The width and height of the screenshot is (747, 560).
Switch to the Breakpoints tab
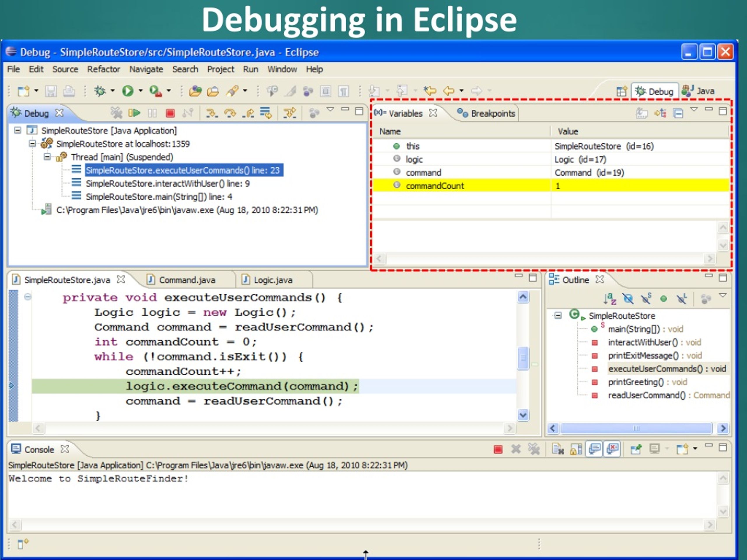(x=486, y=113)
